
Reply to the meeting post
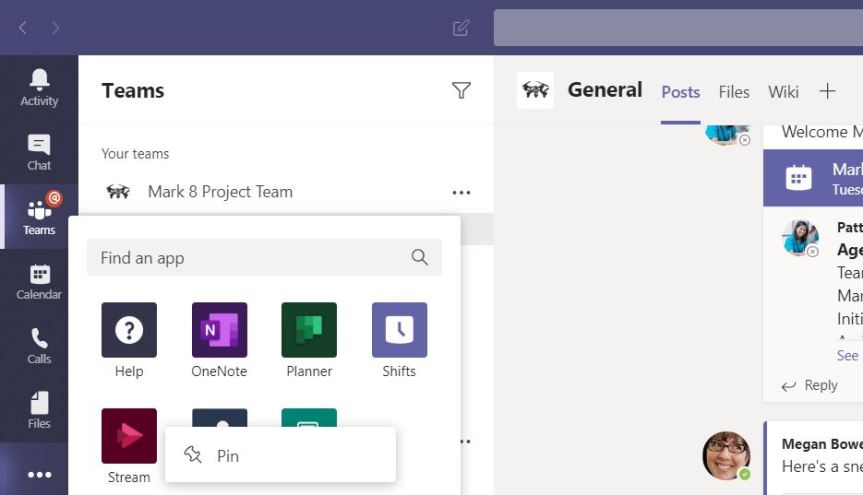(x=810, y=385)
